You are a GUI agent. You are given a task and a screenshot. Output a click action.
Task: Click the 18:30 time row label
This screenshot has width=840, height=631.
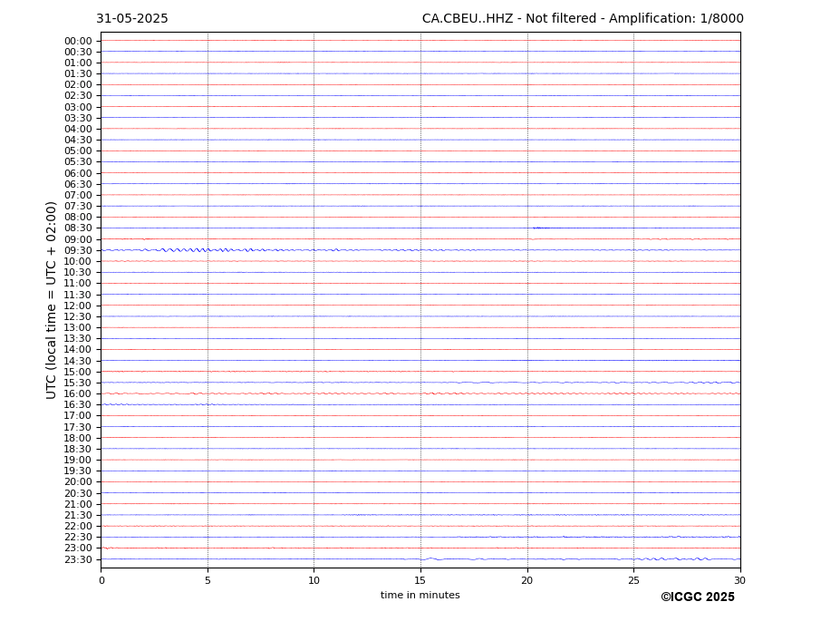tap(78, 450)
